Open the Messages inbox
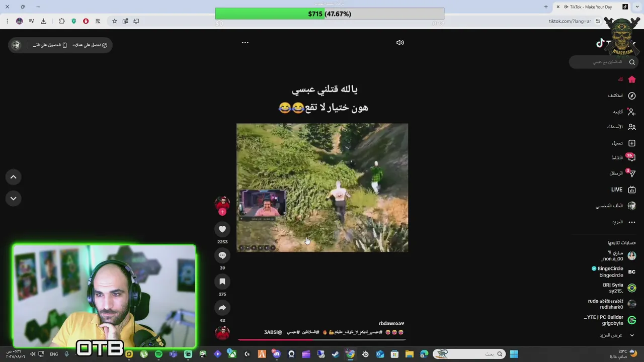Image resolution: width=644 pixels, height=362 pixels. 623,173
